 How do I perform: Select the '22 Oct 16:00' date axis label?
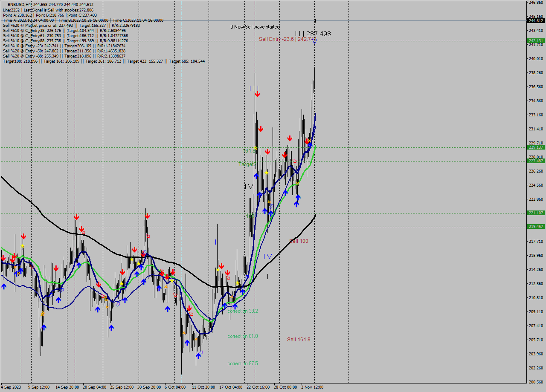click(x=258, y=387)
